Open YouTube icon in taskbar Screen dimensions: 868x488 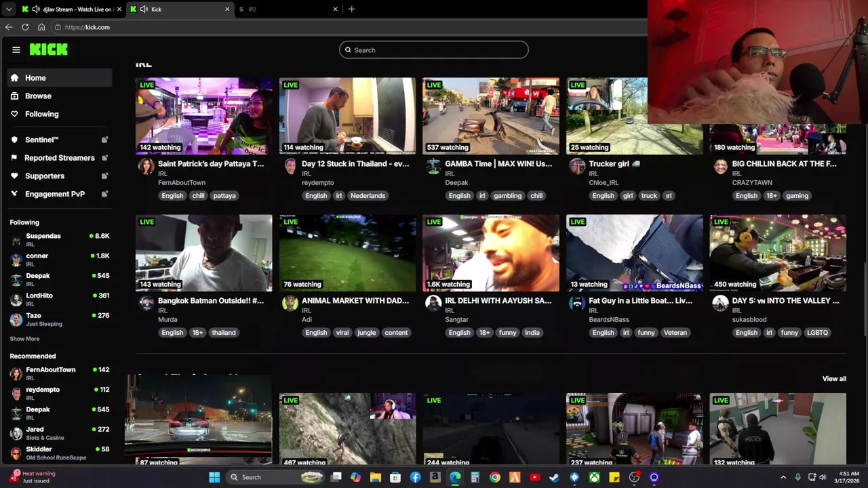coord(534,477)
